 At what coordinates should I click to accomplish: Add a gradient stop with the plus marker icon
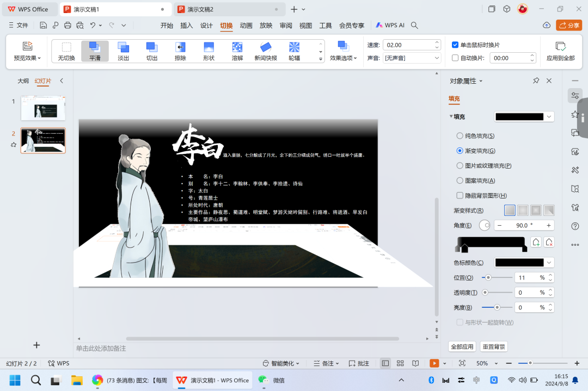536,243
